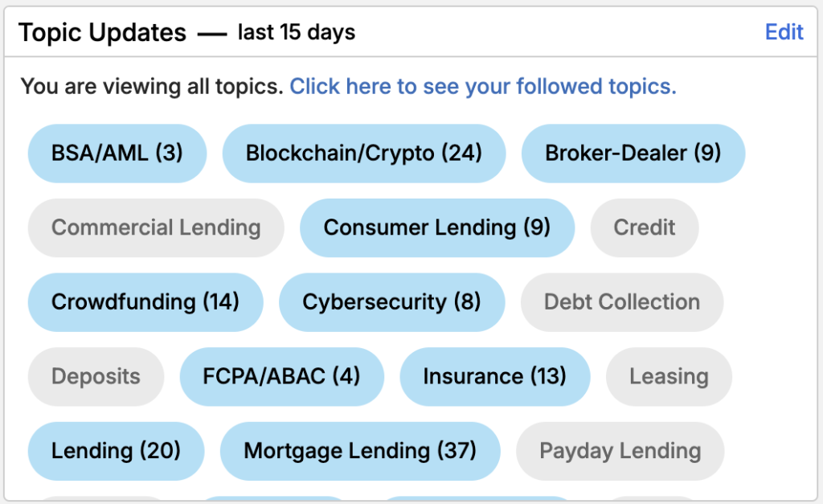Click the Credit topic pill

click(x=644, y=227)
